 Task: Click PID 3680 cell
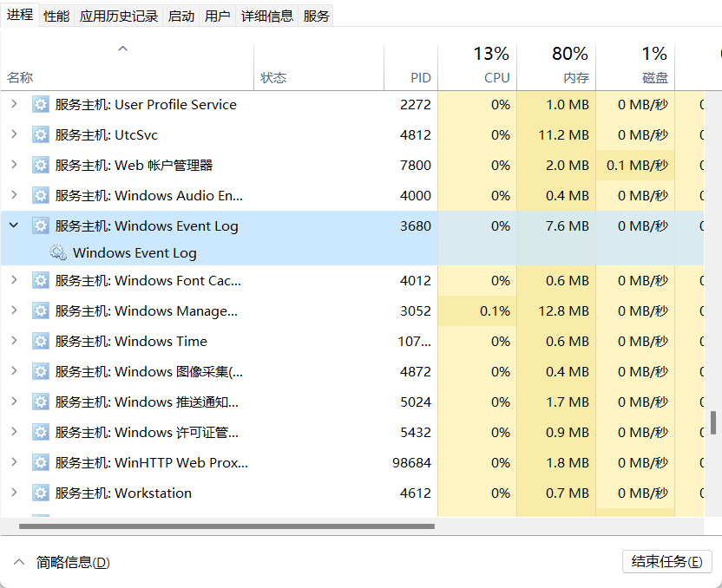click(x=416, y=225)
